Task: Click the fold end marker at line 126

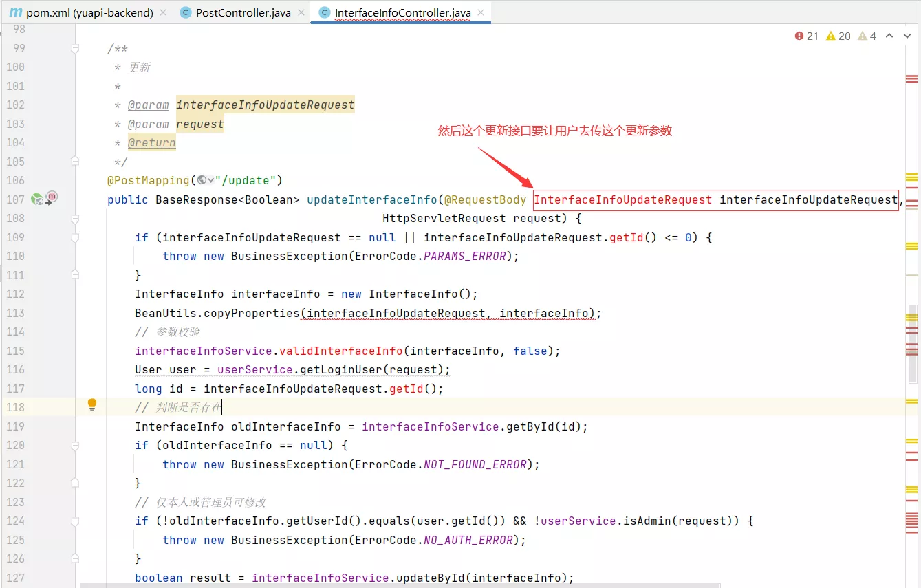Action: (x=75, y=558)
